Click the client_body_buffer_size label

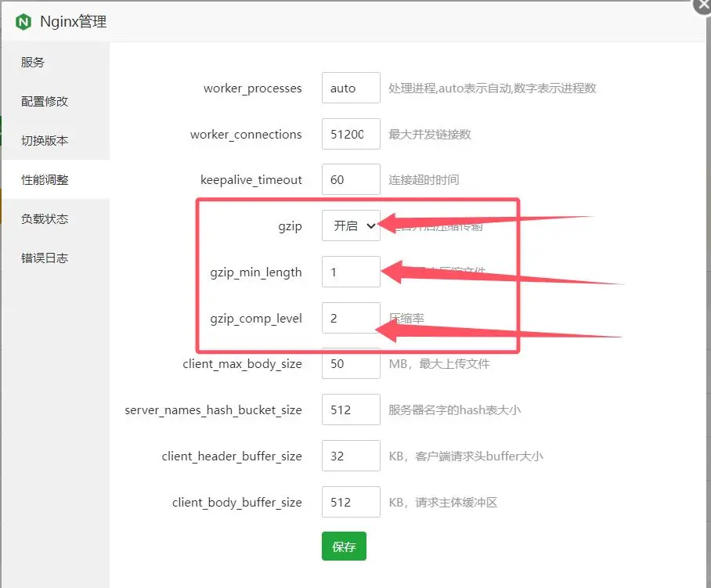point(237,503)
